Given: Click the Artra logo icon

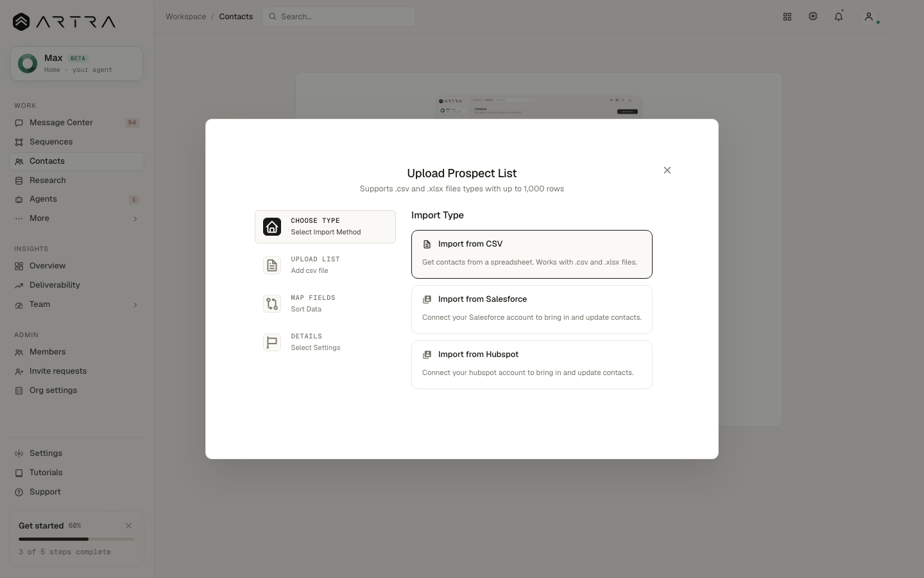Looking at the screenshot, I should point(21,22).
